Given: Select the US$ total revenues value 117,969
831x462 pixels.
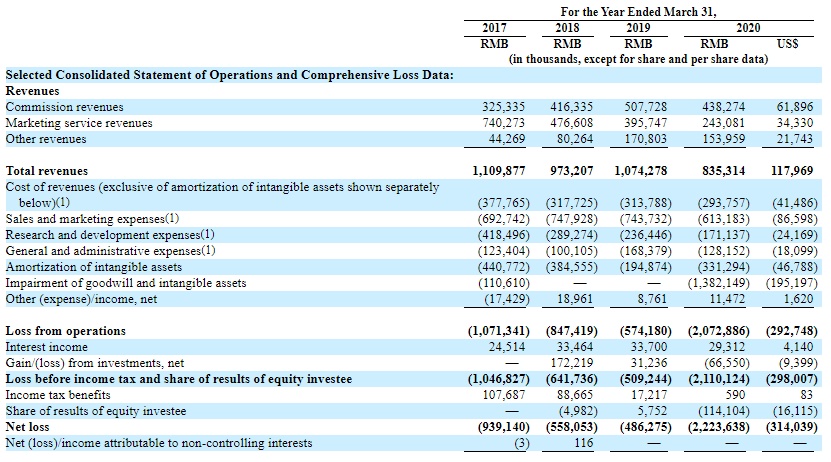Looking at the screenshot, I should click(794, 171).
